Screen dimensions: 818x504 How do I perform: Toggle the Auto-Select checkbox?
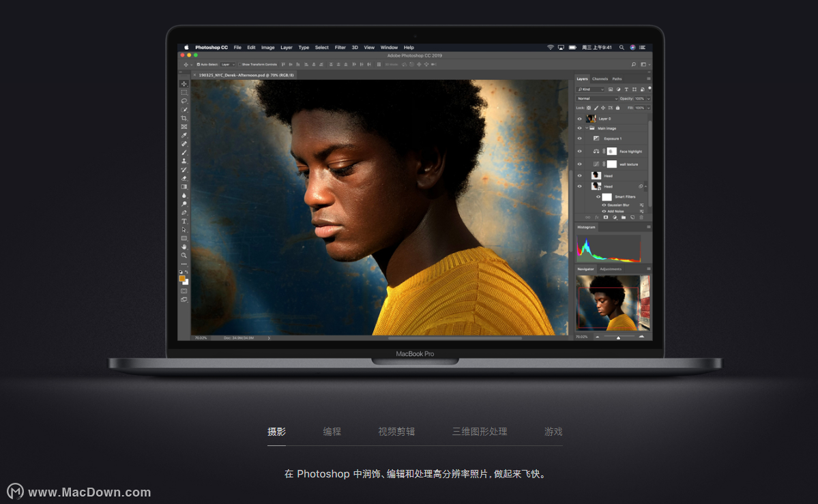click(199, 65)
